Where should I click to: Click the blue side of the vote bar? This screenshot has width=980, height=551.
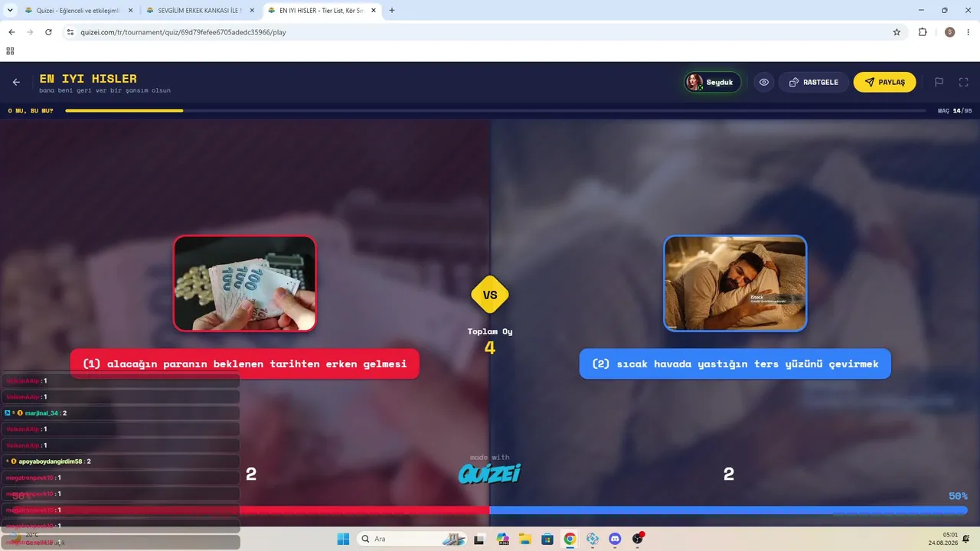(x=728, y=510)
